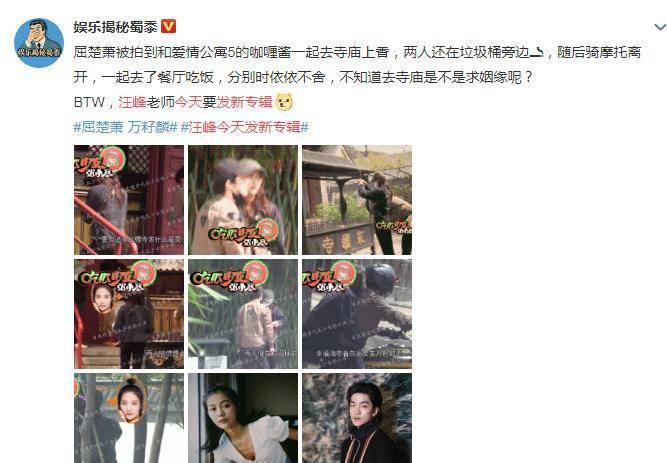Open portrait of man in black turtleneck

click(357, 418)
